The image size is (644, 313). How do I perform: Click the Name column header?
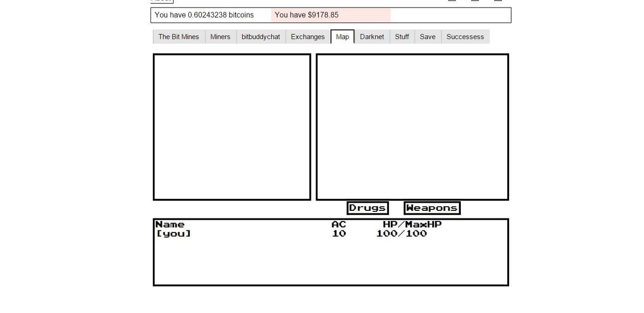coord(170,224)
